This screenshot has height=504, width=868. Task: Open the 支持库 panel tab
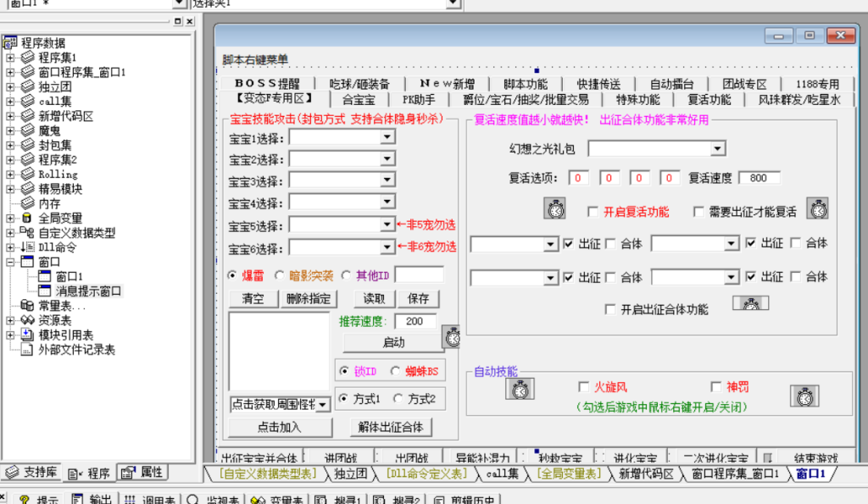(x=31, y=472)
